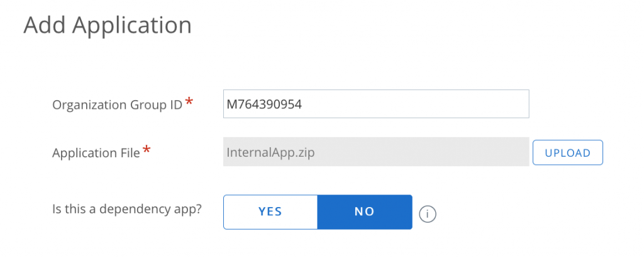The height and width of the screenshot is (258, 644).
Task: Choose NO on the dependency app toggle
Action: click(365, 211)
